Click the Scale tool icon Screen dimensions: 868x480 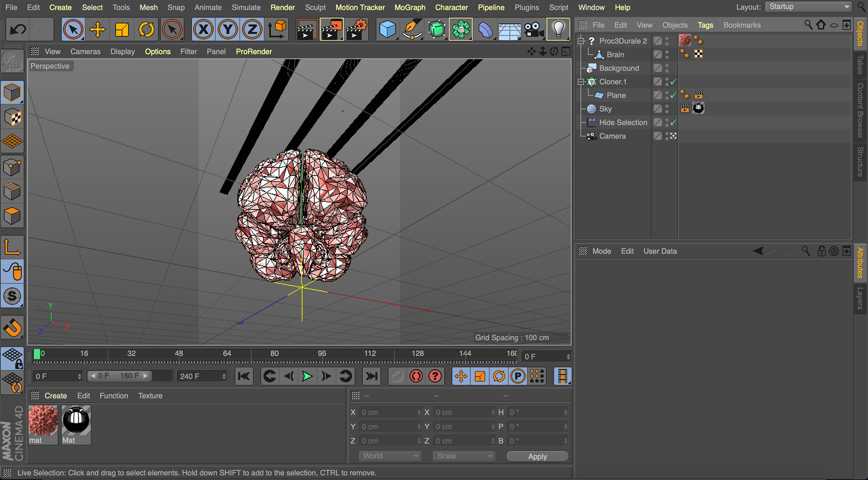pos(122,30)
